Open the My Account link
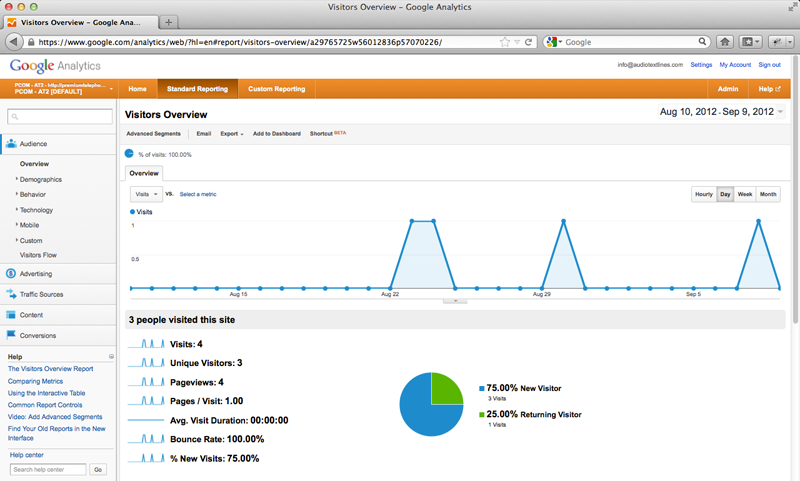 point(735,65)
